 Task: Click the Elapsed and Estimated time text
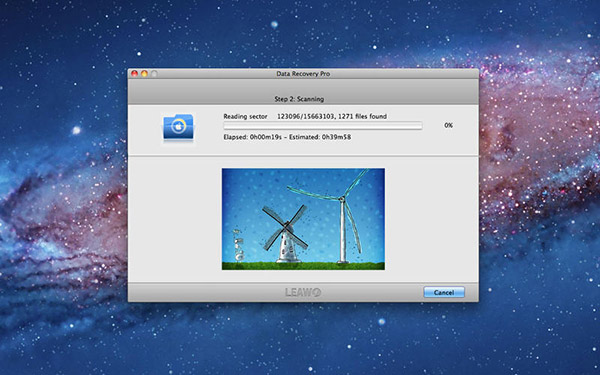(287, 137)
